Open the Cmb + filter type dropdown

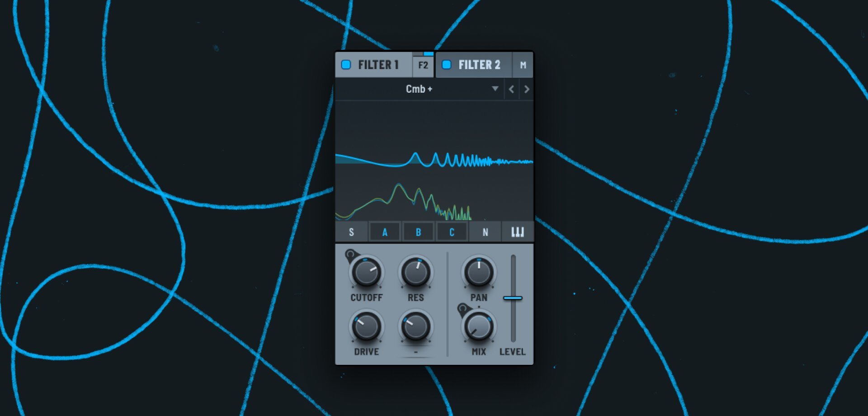click(x=419, y=89)
